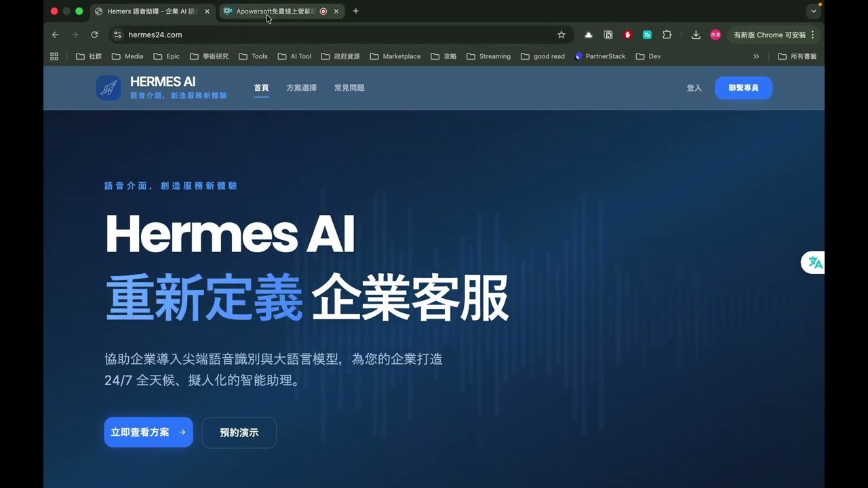Screen dimensions: 868x488
Task: Click the HERMES AI brand title
Action: point(163,82)
